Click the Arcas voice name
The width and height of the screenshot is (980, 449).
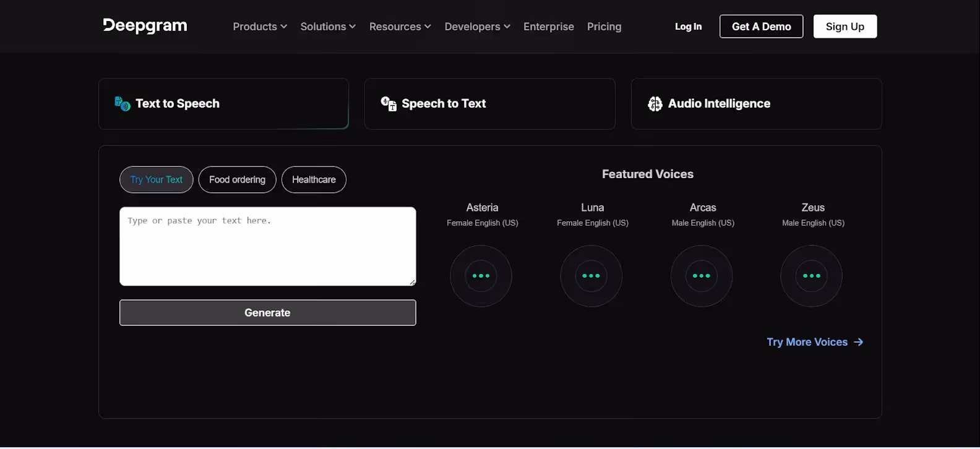(x=703, y=208)
